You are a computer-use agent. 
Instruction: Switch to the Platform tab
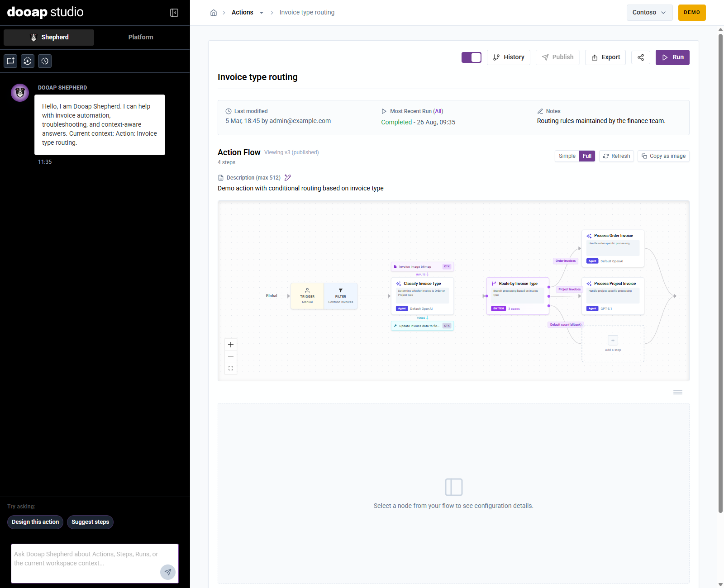(x=141, y=38)
